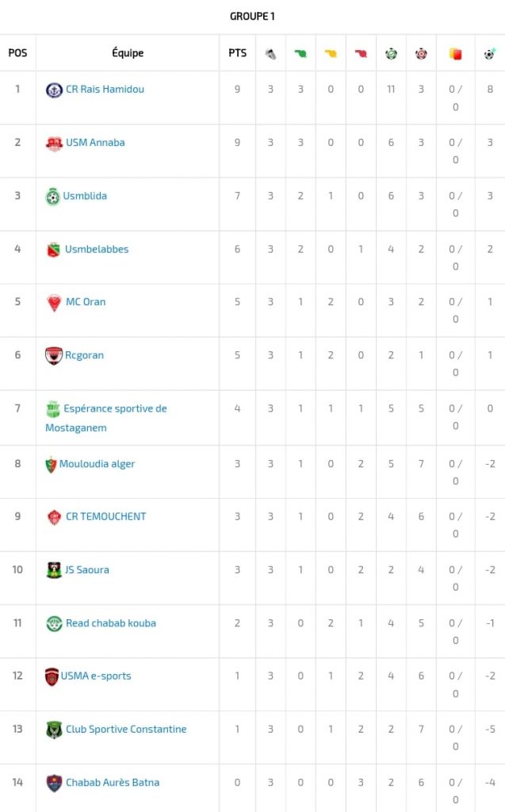Screen dimensions: 505x812
Task: Click the yellow and red cards icon
Action: pyautogui.click(x=455, y=54)
